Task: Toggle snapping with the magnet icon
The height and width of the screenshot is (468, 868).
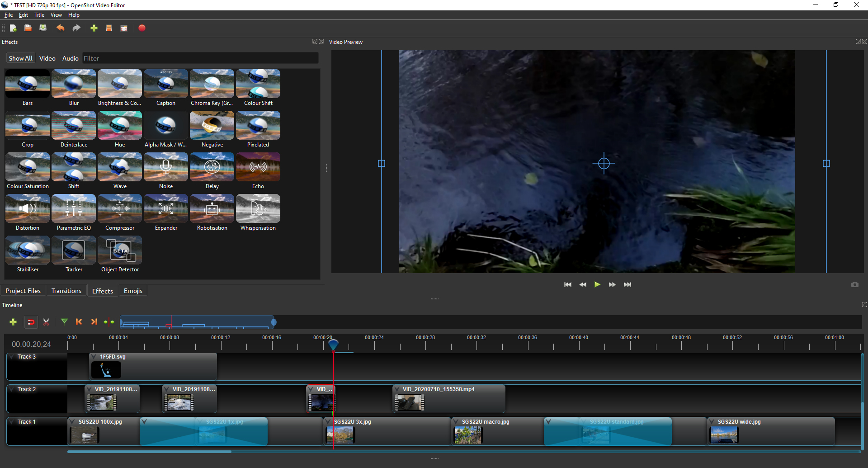Action: [x=31, y=322]
